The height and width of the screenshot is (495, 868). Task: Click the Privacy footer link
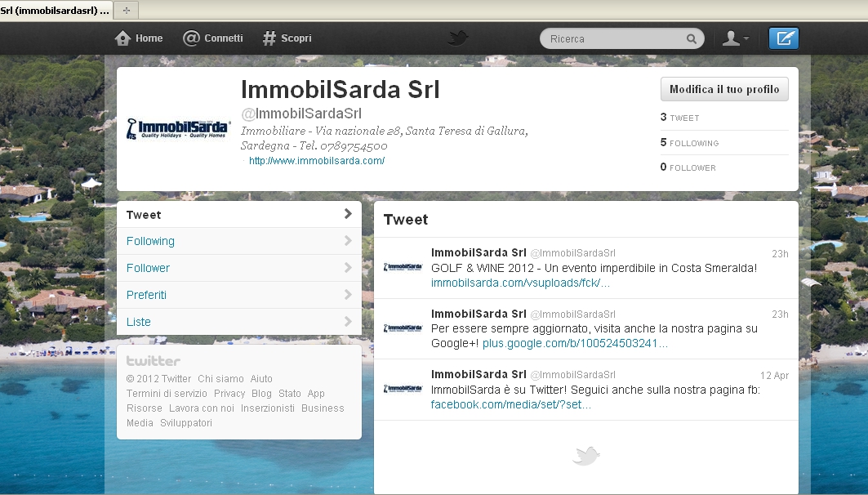(229, 394)
